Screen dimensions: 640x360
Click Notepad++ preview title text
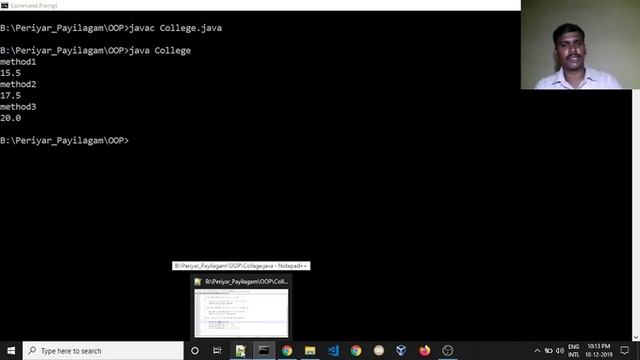[247, 282]
